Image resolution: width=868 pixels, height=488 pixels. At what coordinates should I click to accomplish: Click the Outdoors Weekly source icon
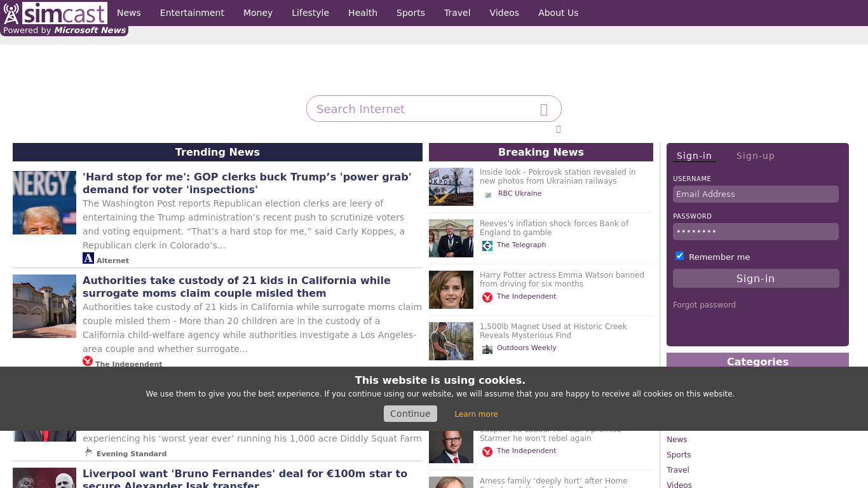(x=487, y=348)
